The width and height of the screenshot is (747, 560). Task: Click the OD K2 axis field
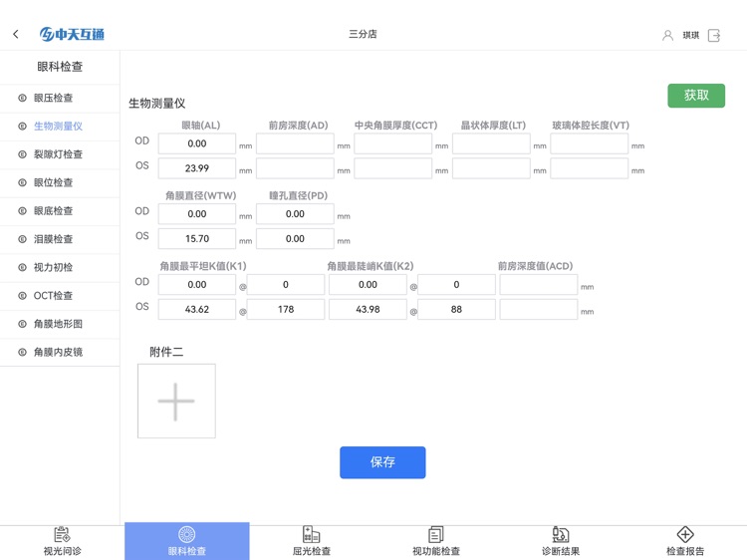tap(456, 285)
